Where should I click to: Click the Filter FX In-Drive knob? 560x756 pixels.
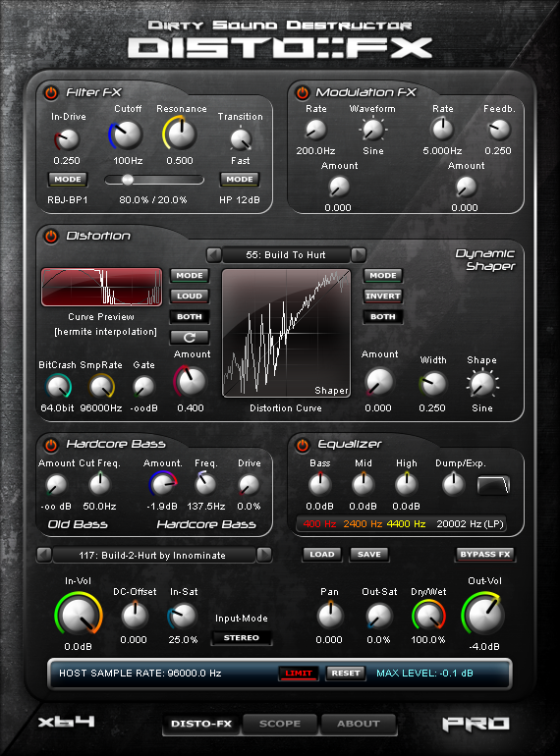[x=68, y=139]
